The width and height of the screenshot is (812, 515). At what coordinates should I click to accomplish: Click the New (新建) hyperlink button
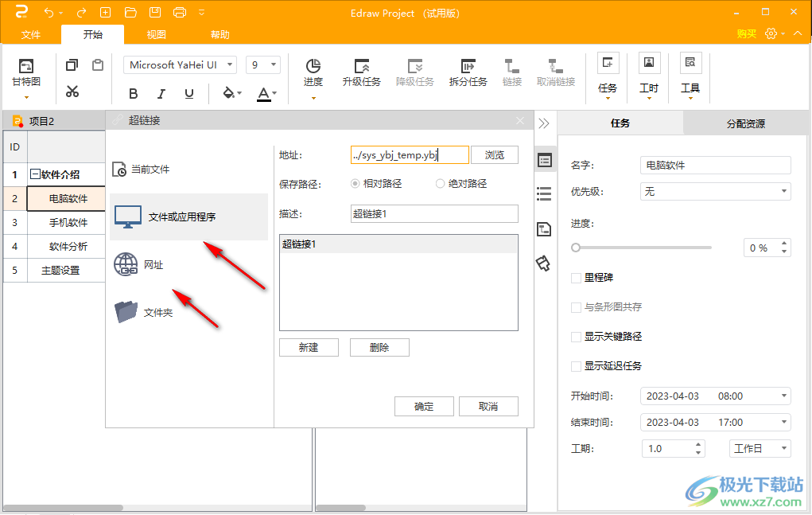[309, 348]
